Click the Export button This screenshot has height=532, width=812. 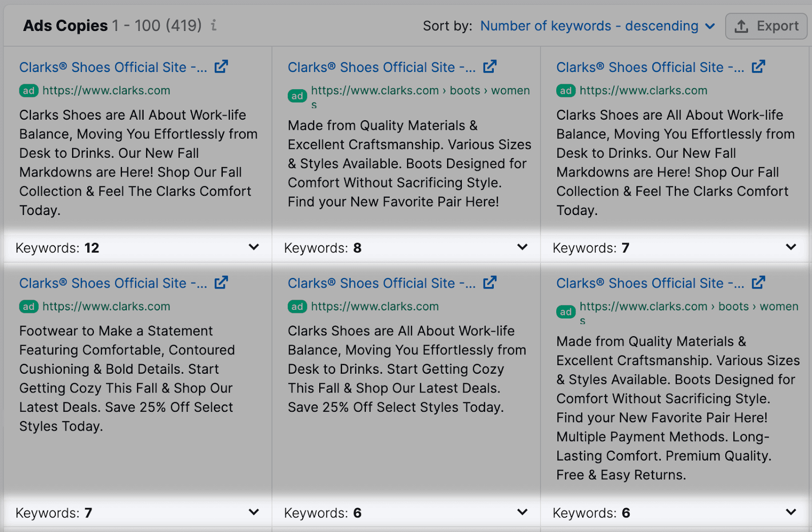[766, 26]
